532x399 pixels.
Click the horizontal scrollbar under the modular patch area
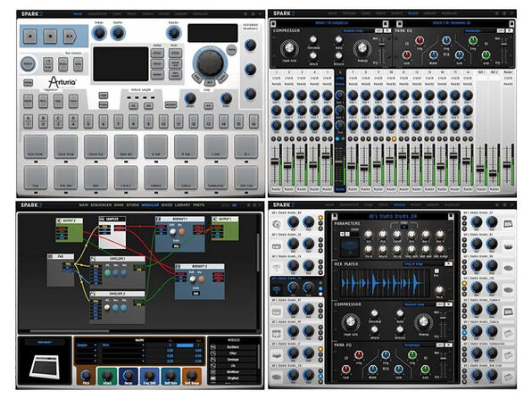(x=70, y=331)
